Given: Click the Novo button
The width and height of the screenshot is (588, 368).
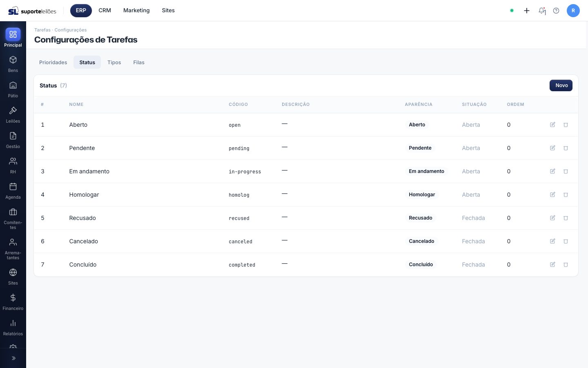Looking at the screenshot, I should (x=561, y=85).
